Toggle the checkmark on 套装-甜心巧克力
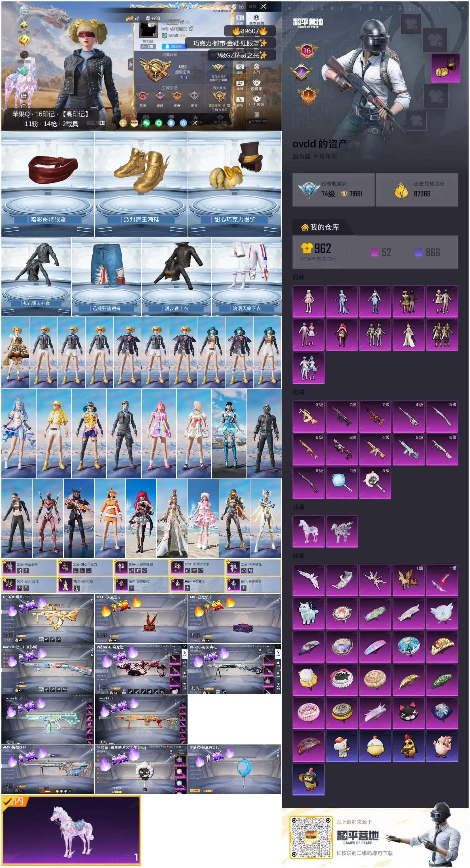The width and height of the screenshot is (470, 868). 60,562
